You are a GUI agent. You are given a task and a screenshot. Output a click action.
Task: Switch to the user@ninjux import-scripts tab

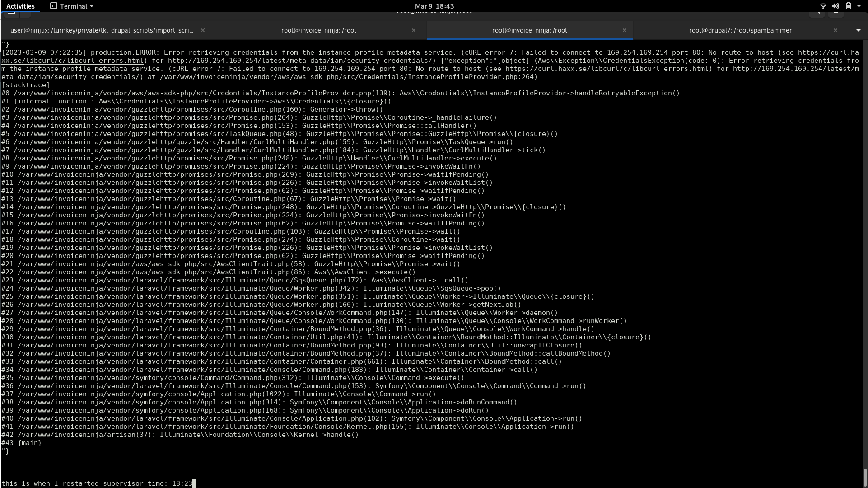click(x=102, y=30)
